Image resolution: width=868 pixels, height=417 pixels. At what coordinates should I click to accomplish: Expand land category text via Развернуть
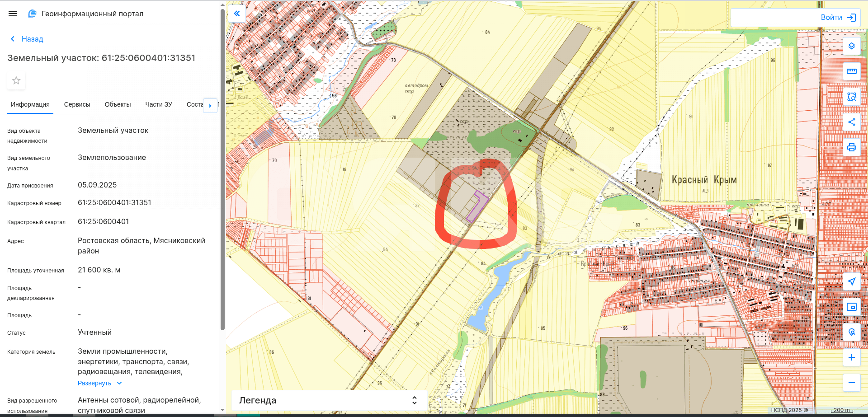click(x=94, y=383)
